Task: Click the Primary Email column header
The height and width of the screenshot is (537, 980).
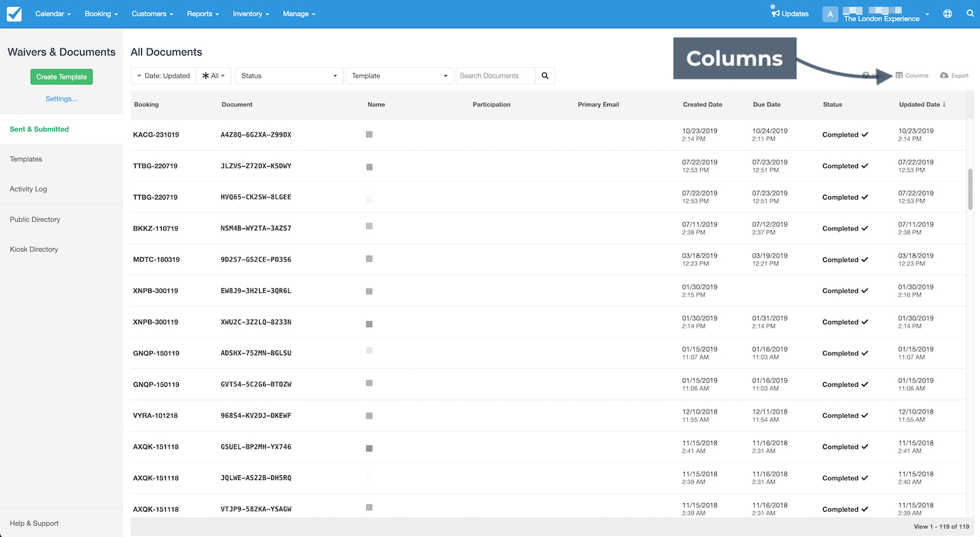Action: coord(598,104)
